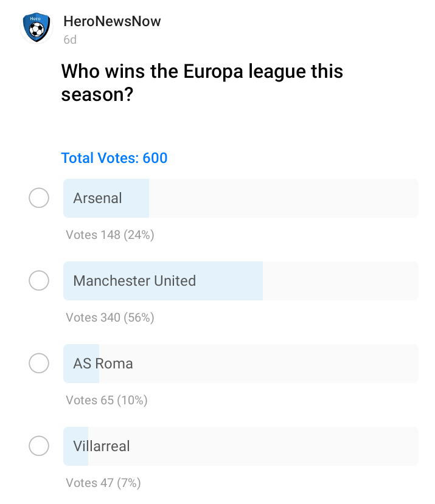Click the Votes 340 (56%) result text

[x=110, y=317]
